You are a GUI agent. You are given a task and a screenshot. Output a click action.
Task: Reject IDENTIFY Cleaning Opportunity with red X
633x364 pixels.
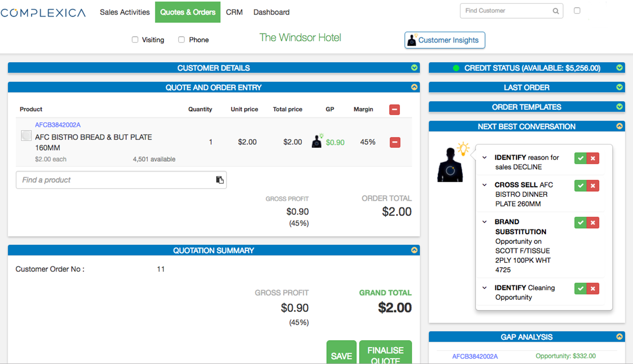(593, 289)
